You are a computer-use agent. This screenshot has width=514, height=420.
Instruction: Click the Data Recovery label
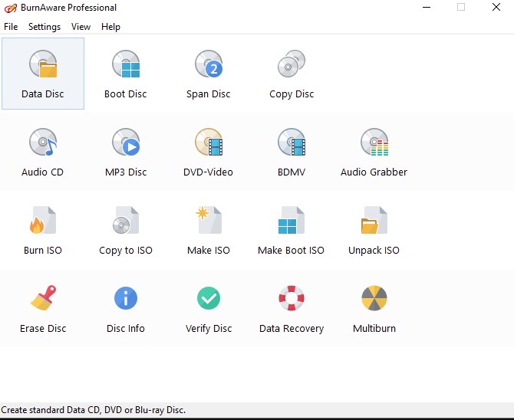coord(292,329)
